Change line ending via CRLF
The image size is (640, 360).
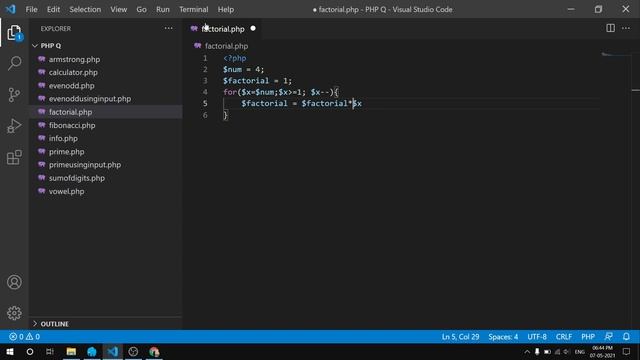coord(563,337)
